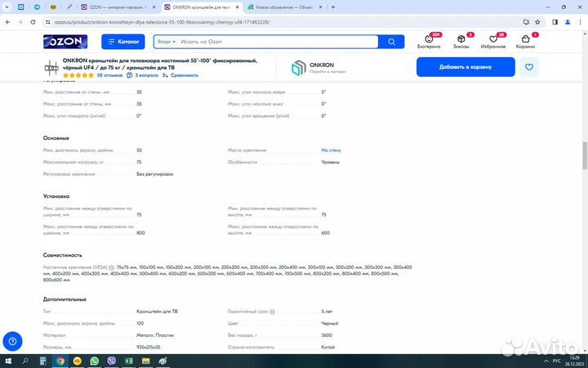Open WhatsApp from the taskbar

point(95,361)
